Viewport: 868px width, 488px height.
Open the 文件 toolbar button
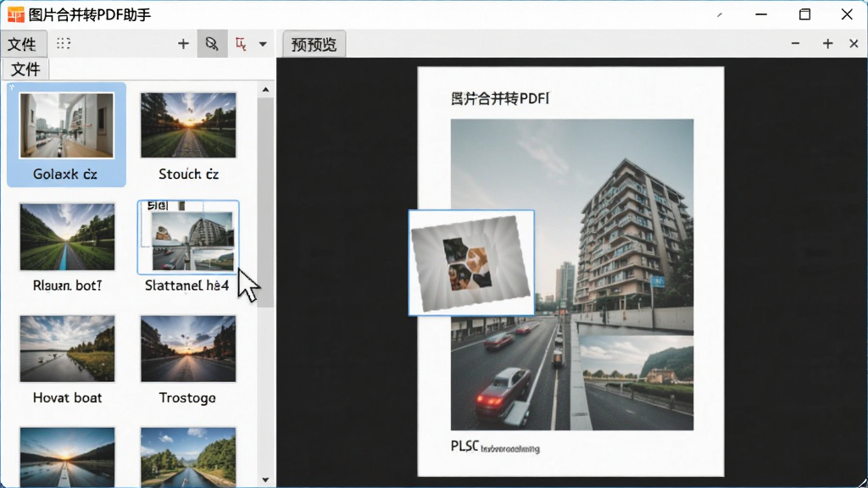click(x=23, y=44)
